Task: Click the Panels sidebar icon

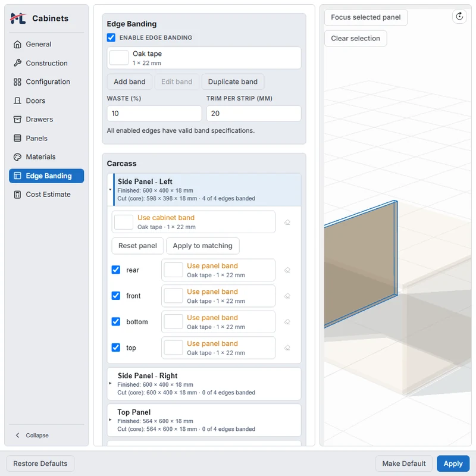Action: click(x=17, y=139)
